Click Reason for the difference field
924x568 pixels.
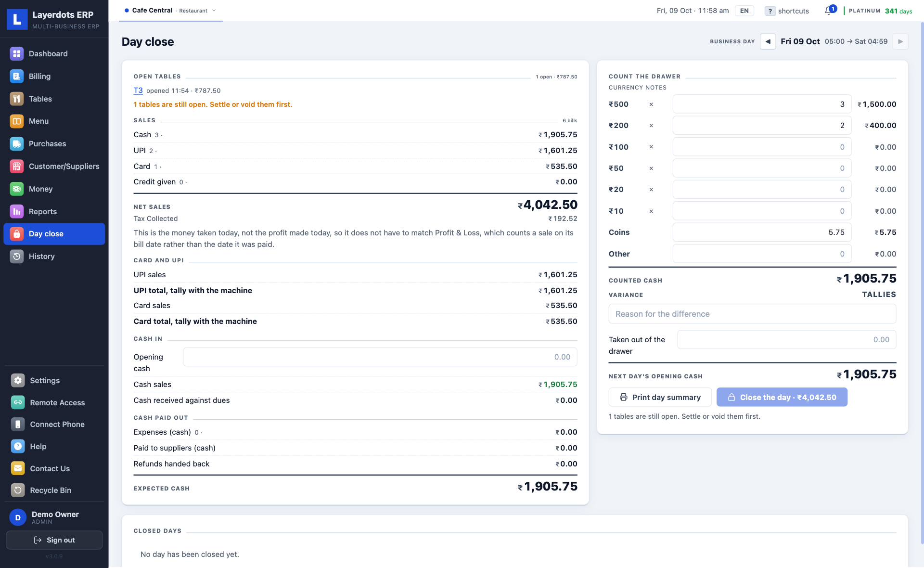tap(752, 314)
